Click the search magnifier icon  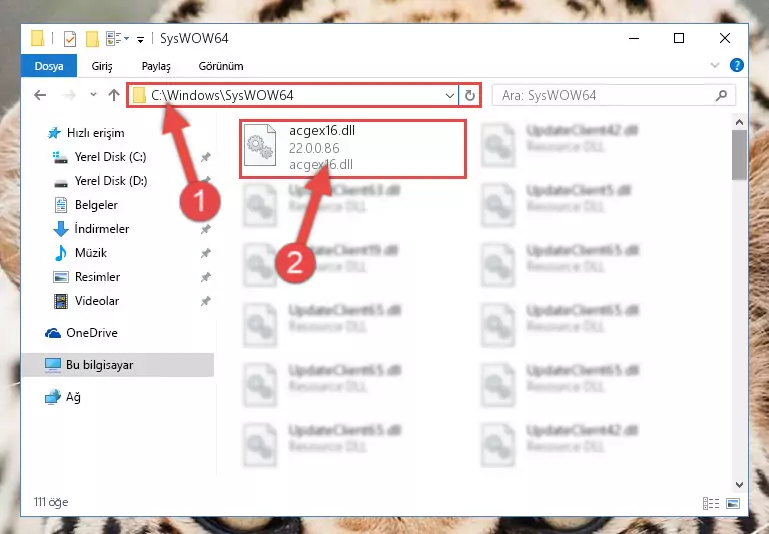(721, 95)
